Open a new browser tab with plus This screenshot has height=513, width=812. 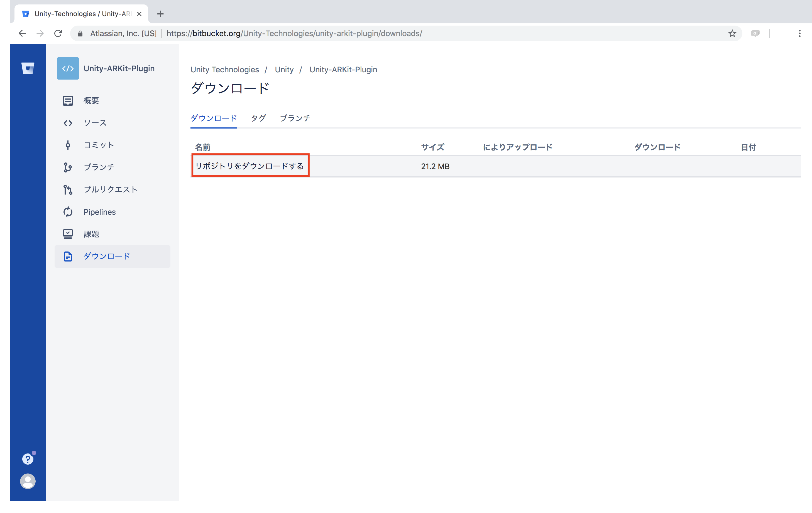click(160, 14)
